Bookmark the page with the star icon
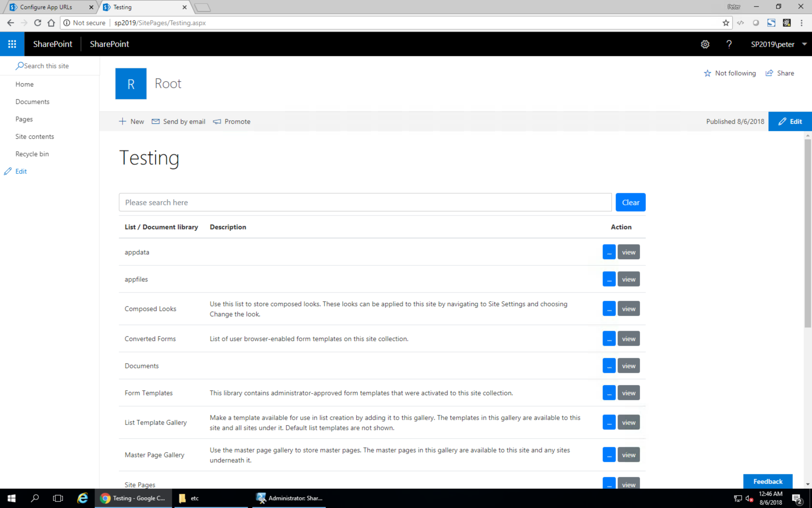 (x=726, y=23)
